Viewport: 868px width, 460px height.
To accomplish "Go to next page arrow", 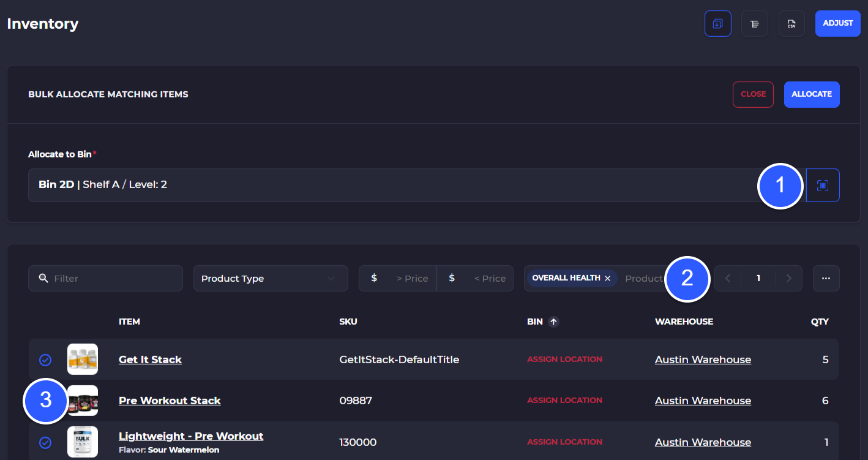I will coord(789,278).
